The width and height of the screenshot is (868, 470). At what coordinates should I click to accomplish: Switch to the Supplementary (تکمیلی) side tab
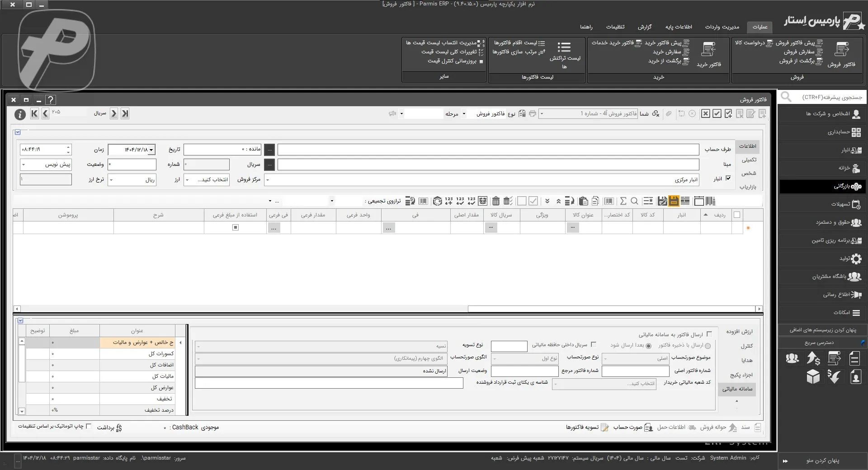coord(749,160)
